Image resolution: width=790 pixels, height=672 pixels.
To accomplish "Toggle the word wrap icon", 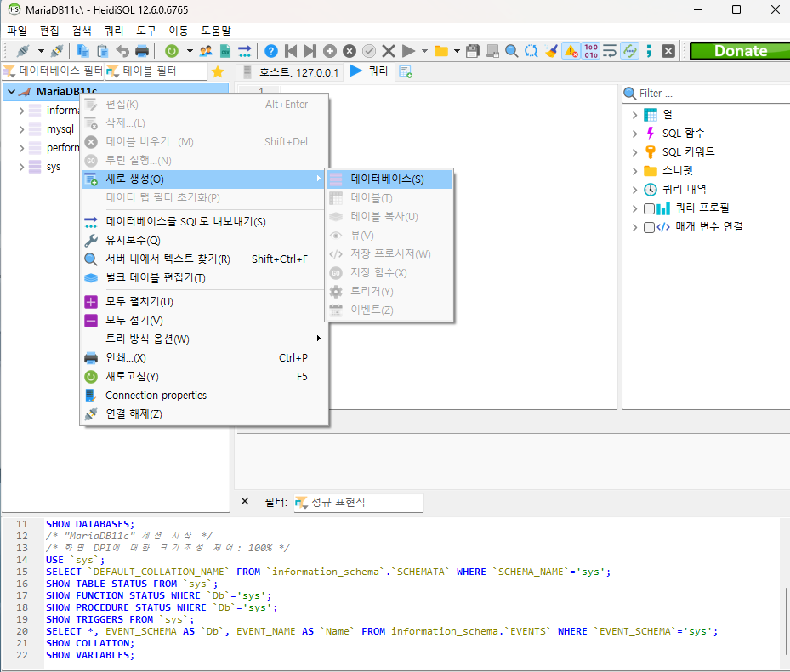I will coord(610,51).
